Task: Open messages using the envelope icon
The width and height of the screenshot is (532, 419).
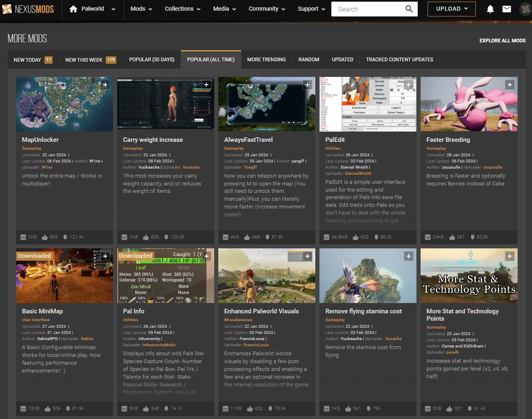Action: tap(507, 9)
